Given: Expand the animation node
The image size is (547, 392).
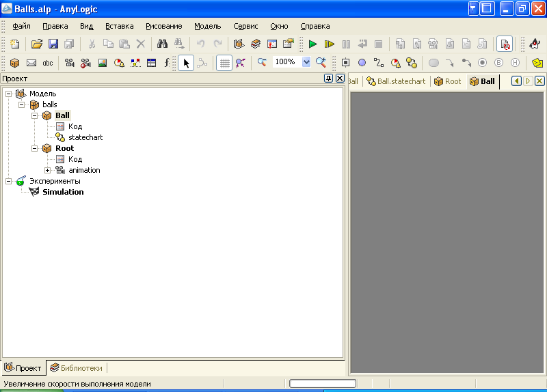Looking at the screenshot, I should (x=47, y=170).
